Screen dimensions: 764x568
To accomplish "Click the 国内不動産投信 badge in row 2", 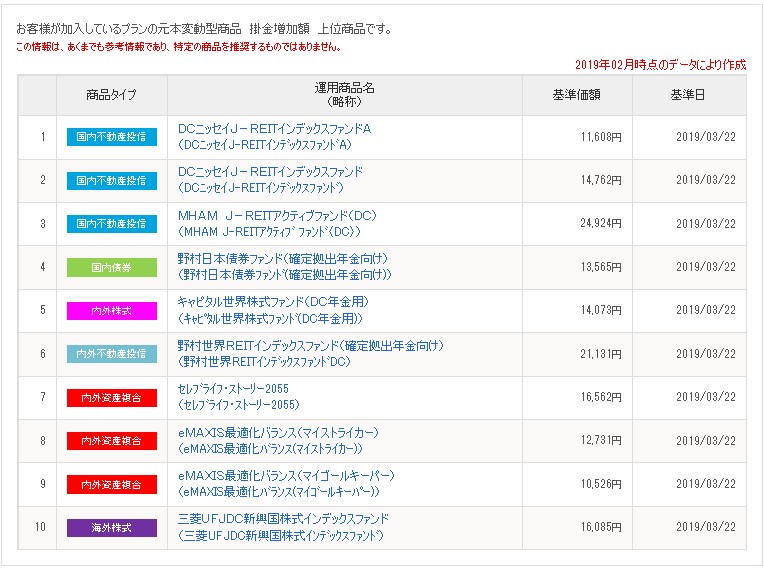I will (x=112, y=181).
